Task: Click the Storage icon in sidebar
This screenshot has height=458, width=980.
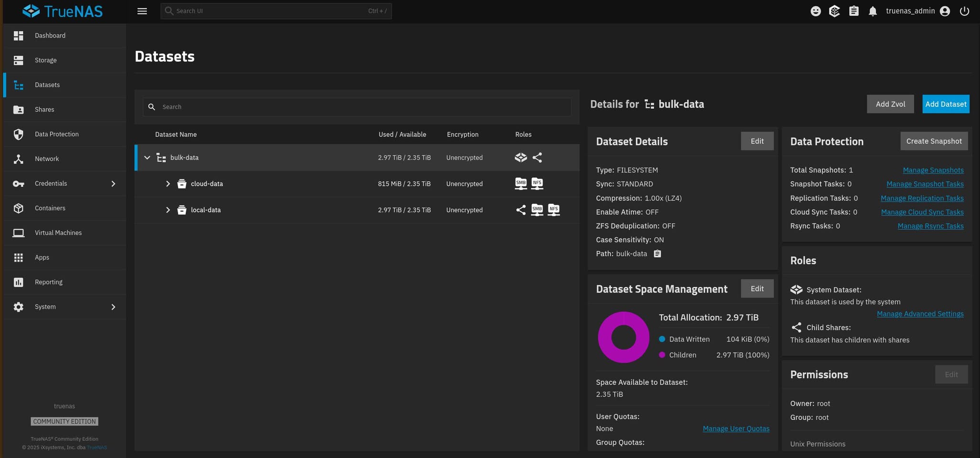Action: tap(19, 60)
